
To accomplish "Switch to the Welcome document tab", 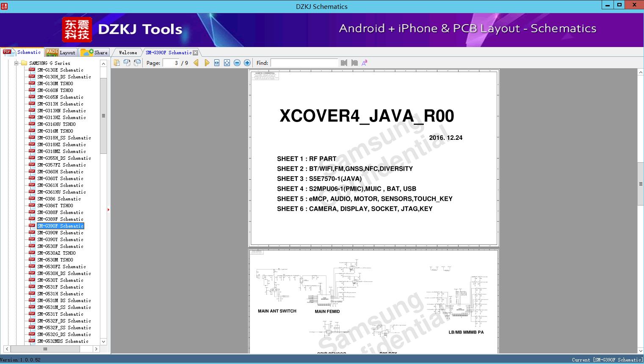I will tap(128, 53).
